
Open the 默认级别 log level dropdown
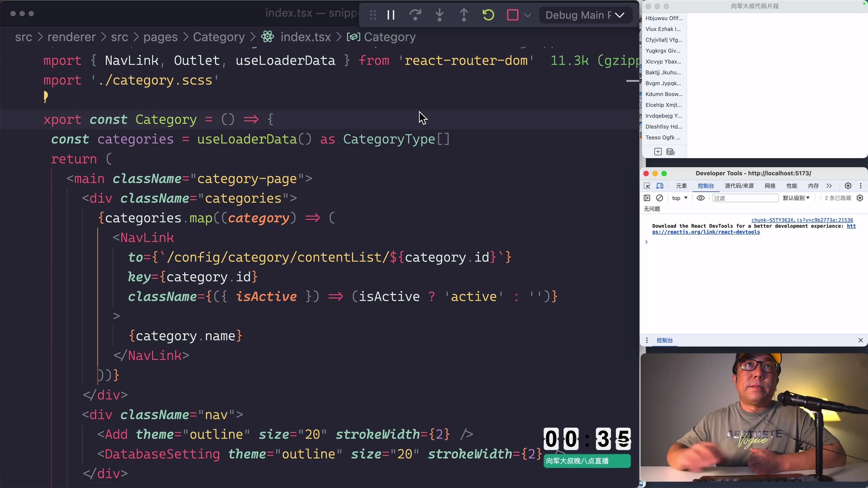[x=796, y=198]
